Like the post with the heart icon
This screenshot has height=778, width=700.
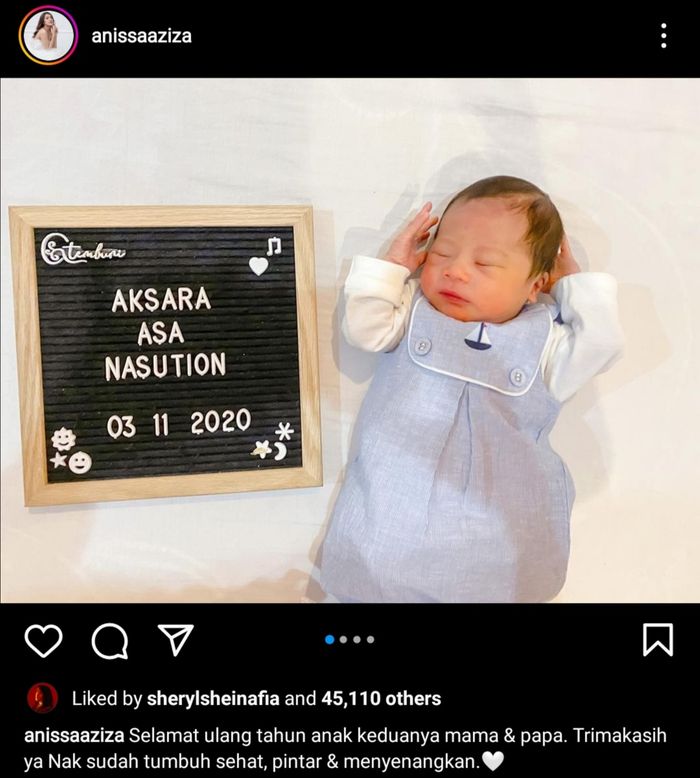tap(44, 641)
